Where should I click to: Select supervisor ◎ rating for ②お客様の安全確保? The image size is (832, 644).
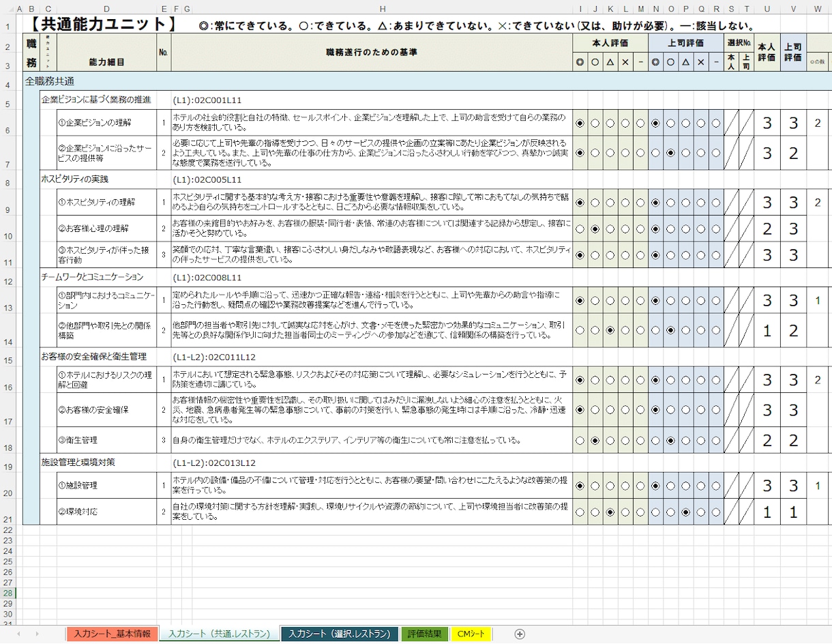pos(655,410)
